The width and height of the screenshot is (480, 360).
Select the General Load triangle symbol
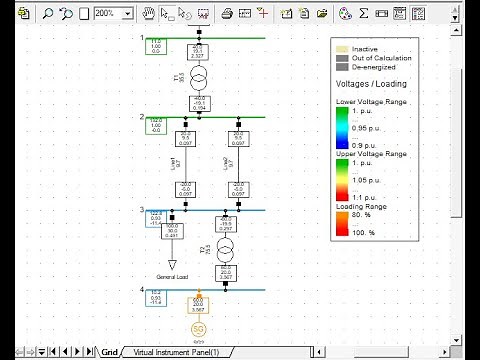click(172, 265)
